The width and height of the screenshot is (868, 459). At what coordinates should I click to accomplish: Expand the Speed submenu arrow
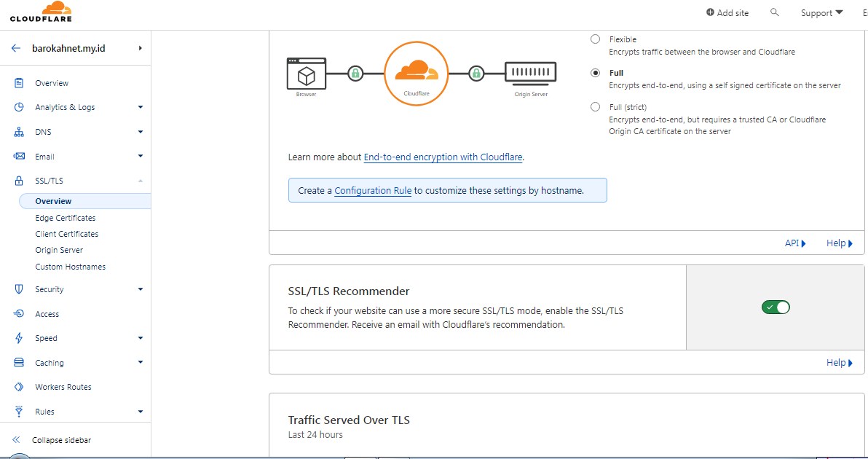point(141,338)
